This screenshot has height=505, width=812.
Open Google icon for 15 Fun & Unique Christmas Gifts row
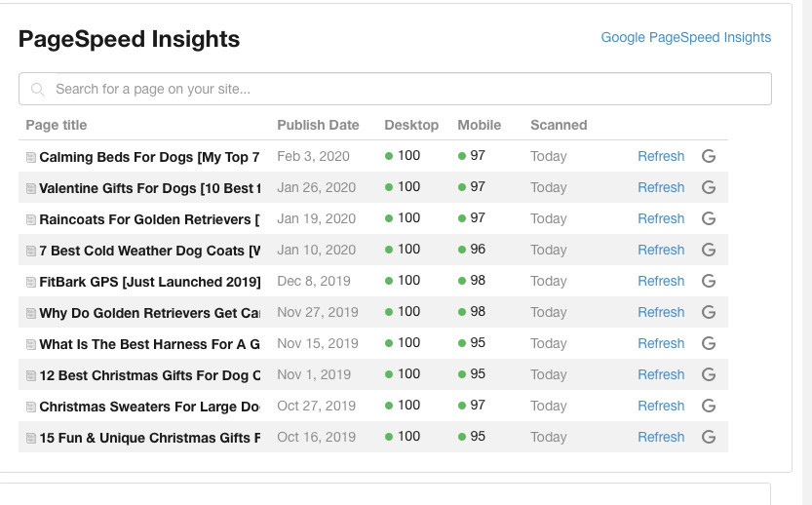(x=709, y=437)
